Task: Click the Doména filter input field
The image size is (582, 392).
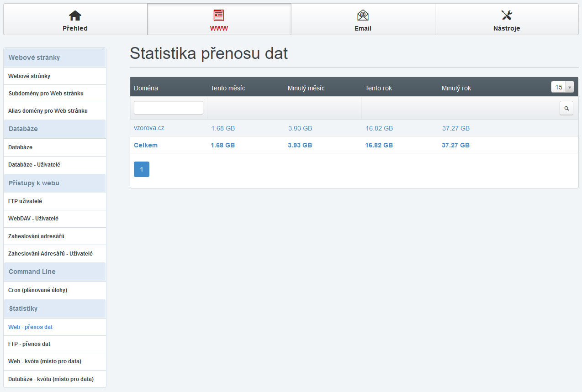Action: (x=169, y=108)
